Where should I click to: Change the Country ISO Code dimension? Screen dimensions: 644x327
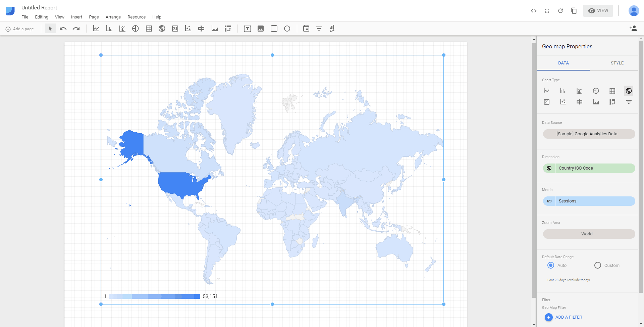pyautogui.click(x=589, y=168)
